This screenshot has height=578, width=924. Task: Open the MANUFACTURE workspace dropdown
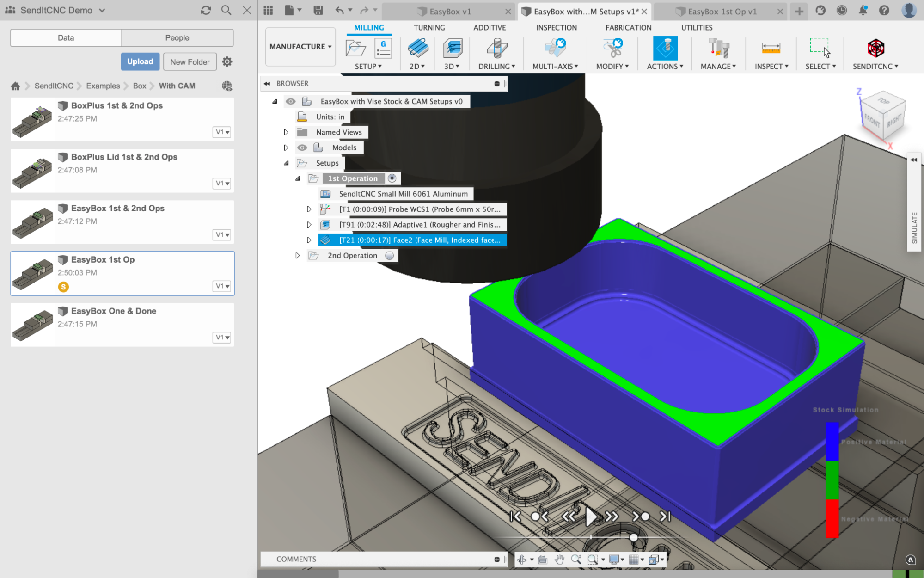pos(300,47)
